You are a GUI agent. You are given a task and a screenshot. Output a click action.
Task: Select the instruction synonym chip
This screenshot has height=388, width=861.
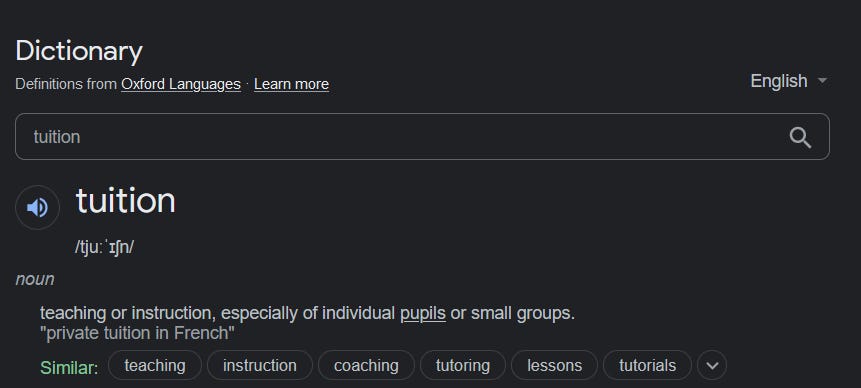pos(260,365)
